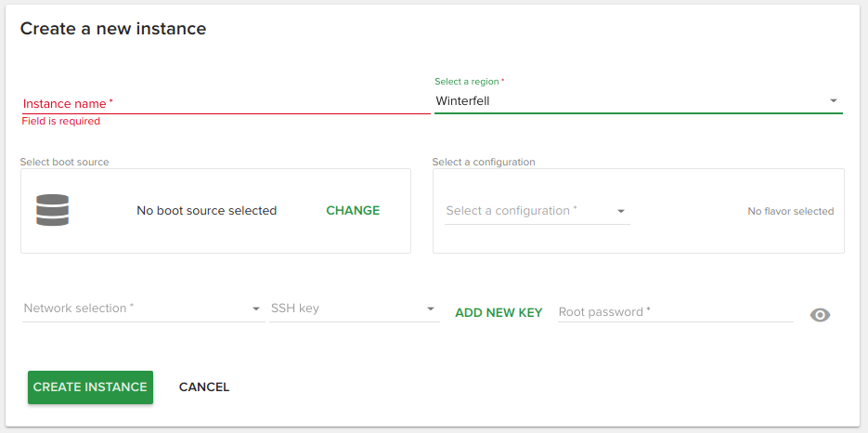The width and height of the screenshot is (868, 433).
Task: Cancel the new instance dialog
Action: coord(204,387)
